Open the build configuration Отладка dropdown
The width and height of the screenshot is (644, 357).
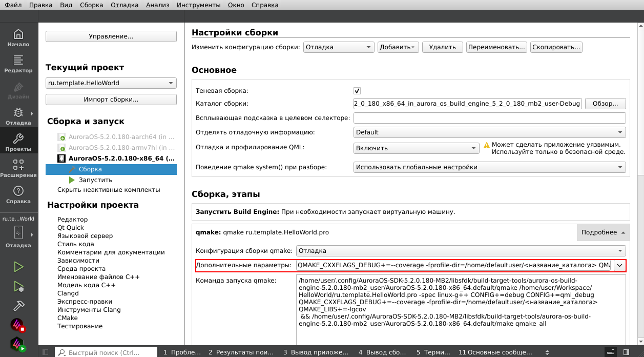click(x=339, y=47)
